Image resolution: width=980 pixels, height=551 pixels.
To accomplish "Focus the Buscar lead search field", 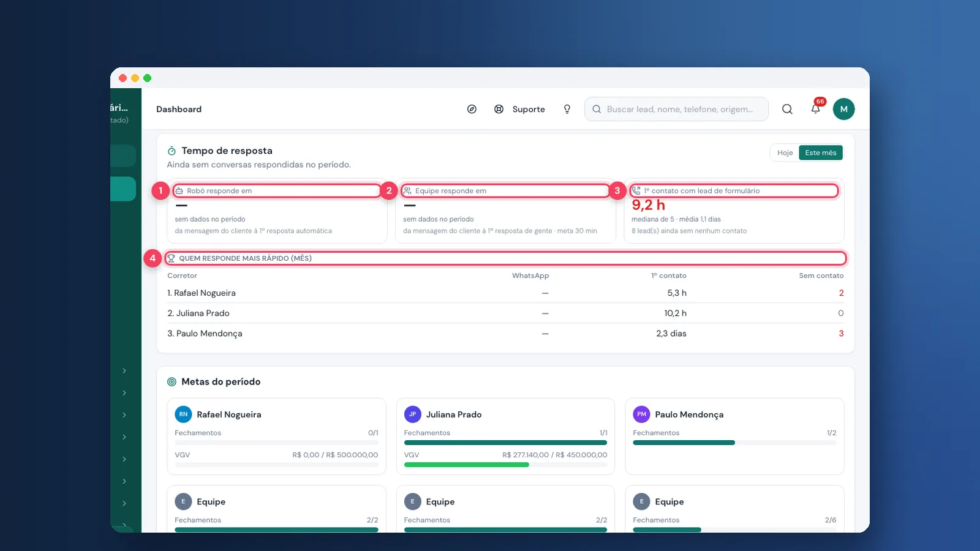I will click(x=676, y=109).
